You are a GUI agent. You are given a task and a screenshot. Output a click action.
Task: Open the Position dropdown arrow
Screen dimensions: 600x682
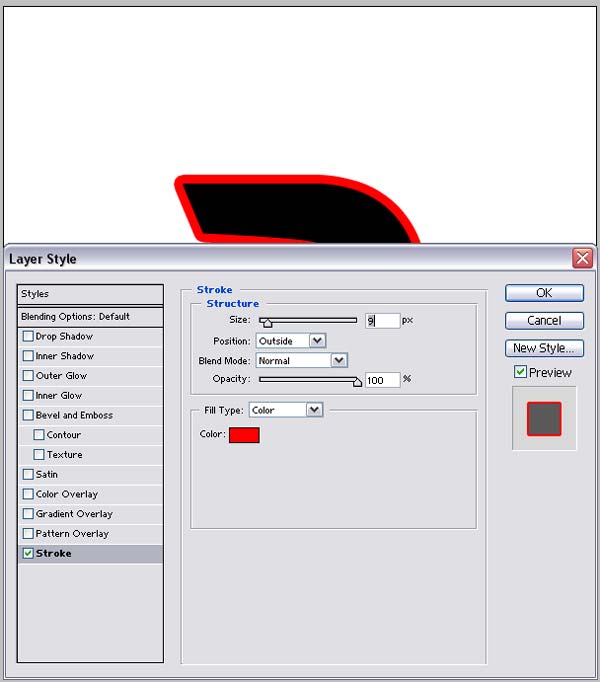click(318, 341)
